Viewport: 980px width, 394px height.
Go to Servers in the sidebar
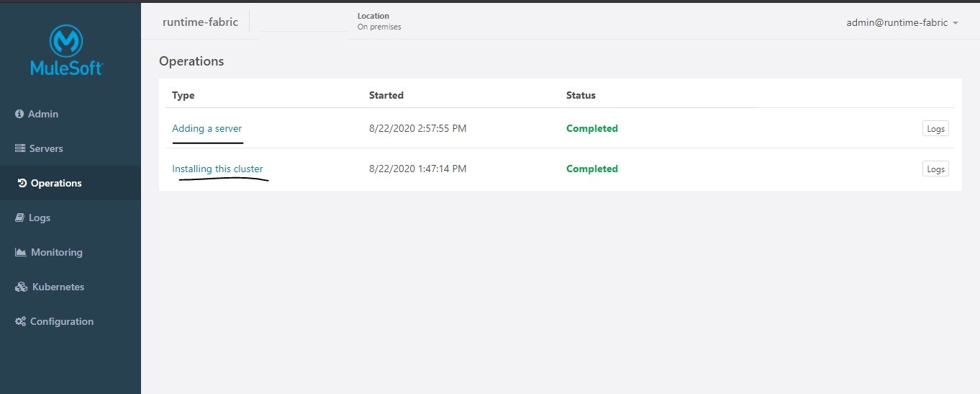pyautogui.click(x=46, y=148)
